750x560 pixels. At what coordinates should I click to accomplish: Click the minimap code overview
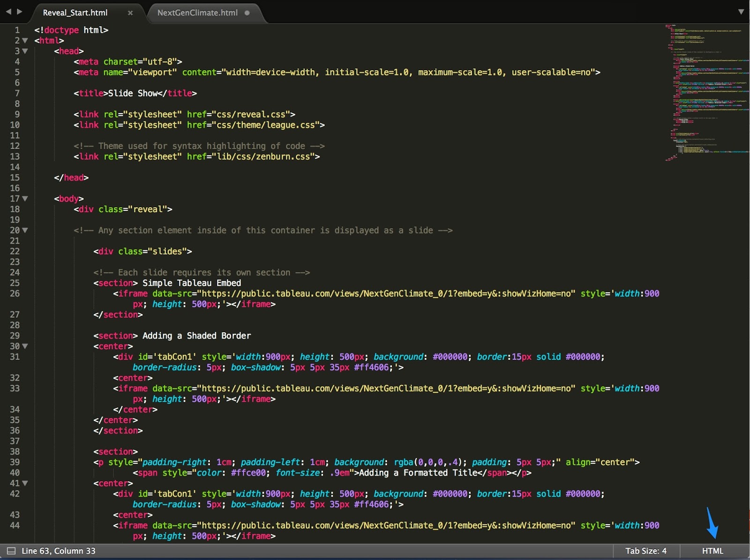707,93
